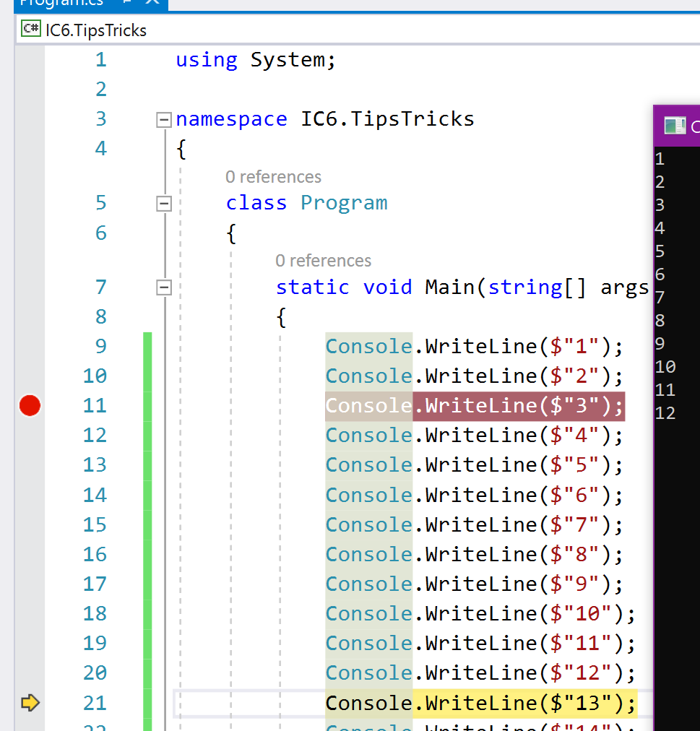Open the IC6.TipsTricks navigation dropdown
This screenshot has width=700, height=731.
(96, 30)
